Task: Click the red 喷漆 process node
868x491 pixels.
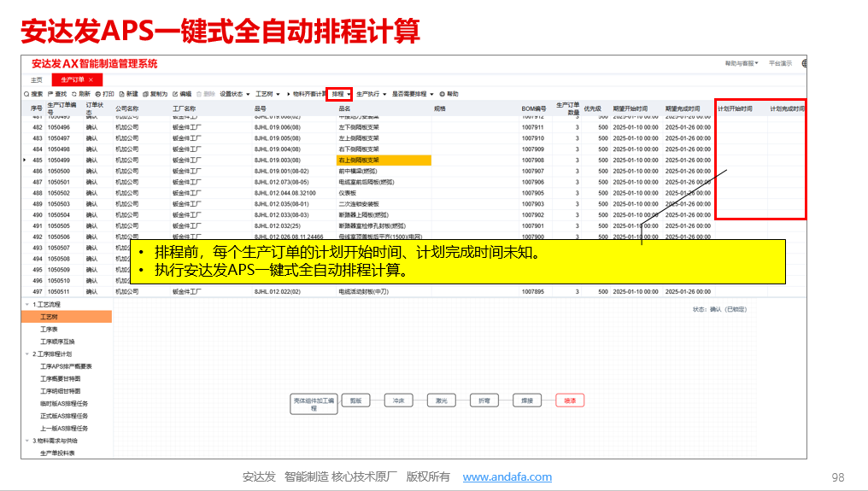Action: [570, 400]
